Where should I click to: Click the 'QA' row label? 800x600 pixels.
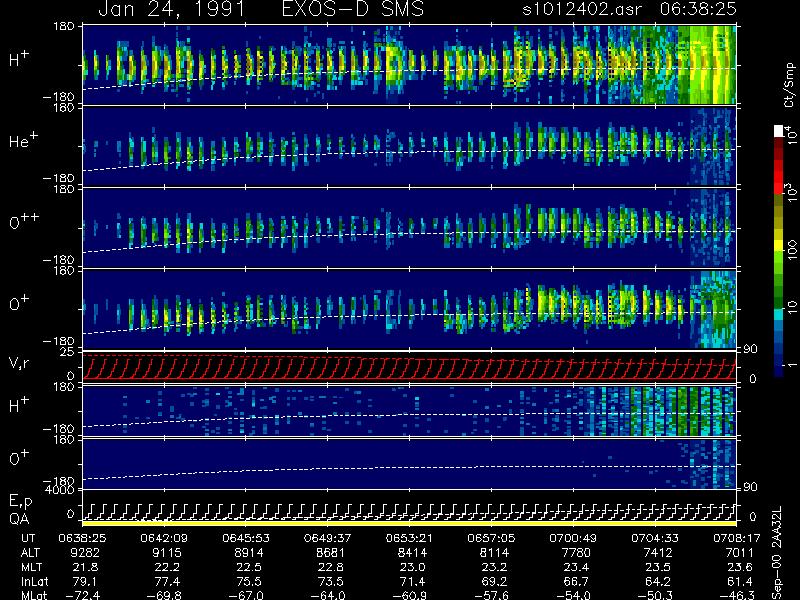[19, 519]
